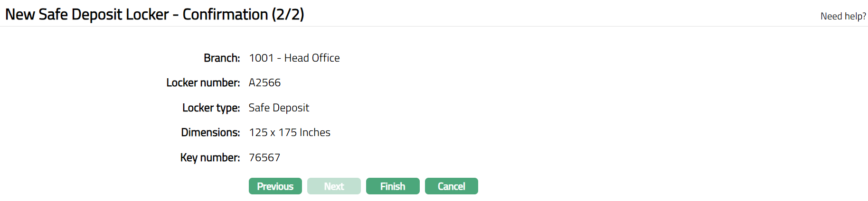Viewport: 868px width, 201px height.
Task: Click the Locker type label
Action: pyautogui.click(x=211, y=108)
